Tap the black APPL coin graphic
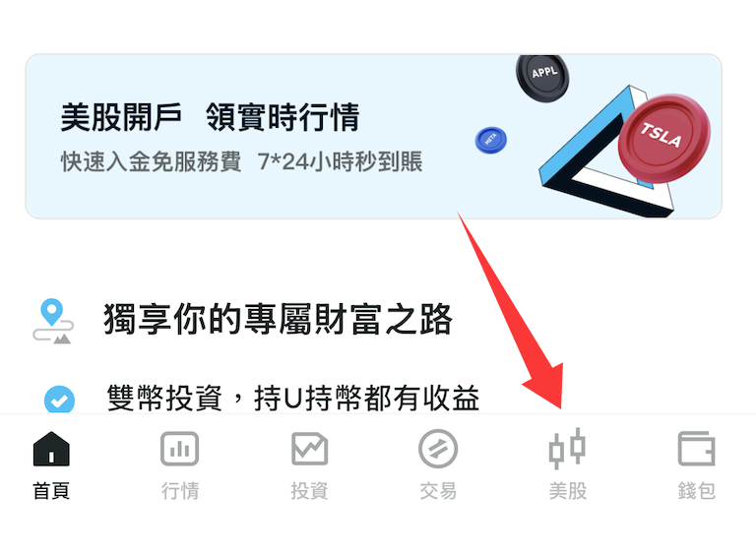This screenshot has height=557, width=756. (543, 77)
